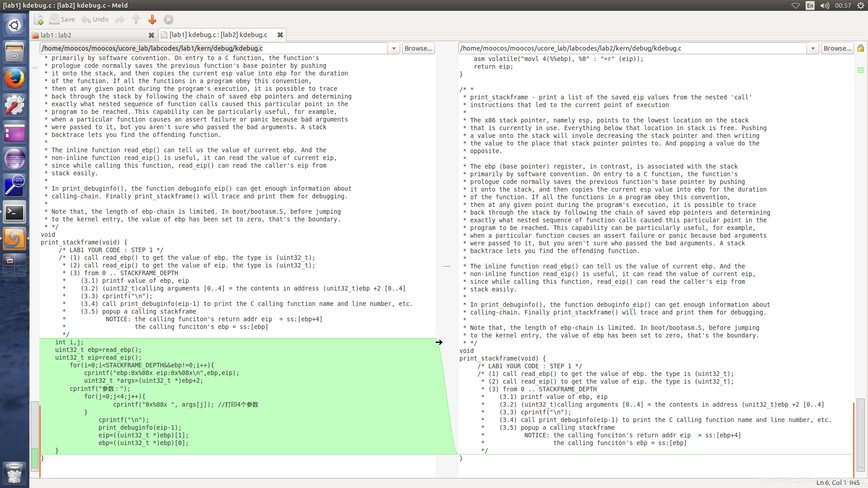Browse for the right pane file
This screenshot has height=488, width=868.
837,48
